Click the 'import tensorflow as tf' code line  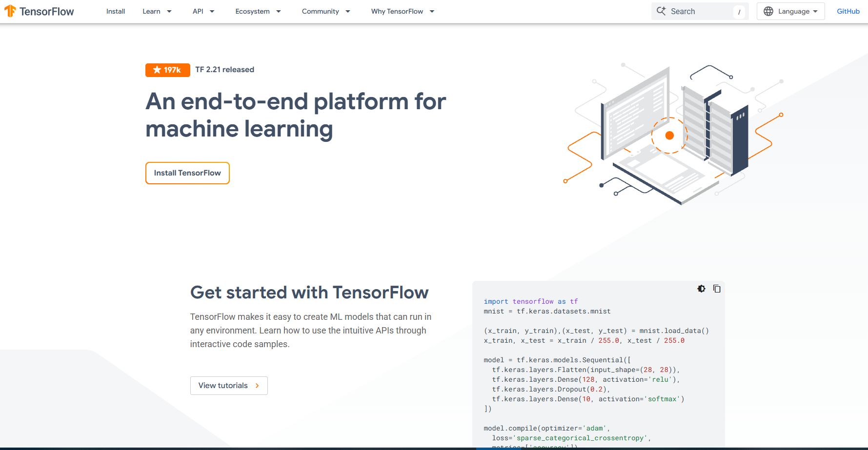pyautogui.click(x=531, y=302)
